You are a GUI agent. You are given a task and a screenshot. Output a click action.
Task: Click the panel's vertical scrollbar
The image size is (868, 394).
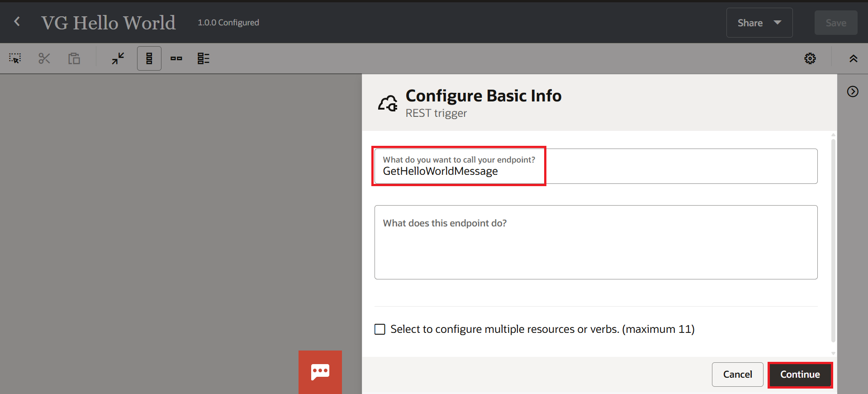(833, 240)
